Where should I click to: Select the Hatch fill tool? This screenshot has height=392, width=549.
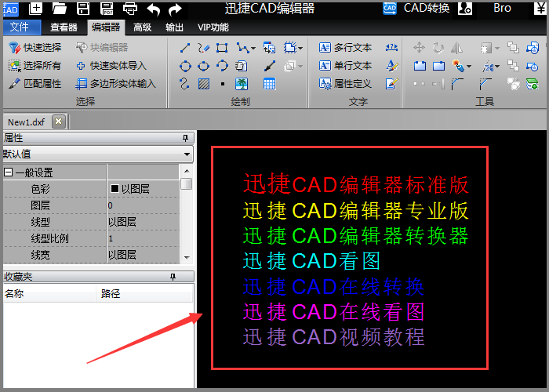tap(204, 84)
